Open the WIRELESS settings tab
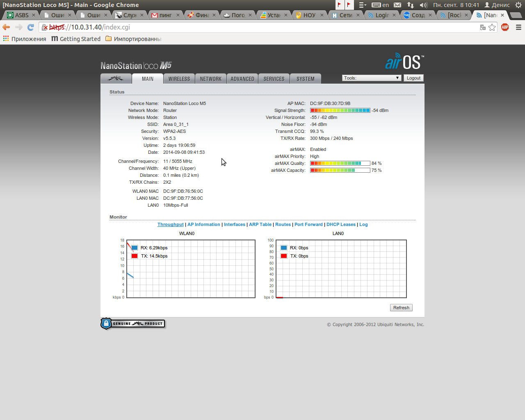Image resolution: width=525 pixels, height=420 pixels. [x=179, y=79]
